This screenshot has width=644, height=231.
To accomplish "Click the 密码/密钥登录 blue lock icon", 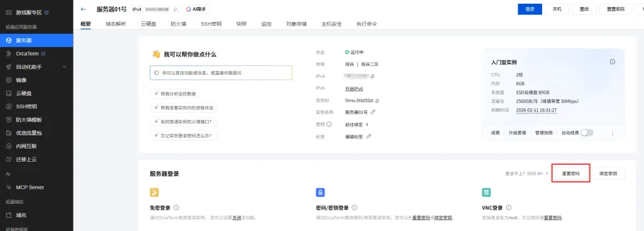I will [x=320, y=193].
